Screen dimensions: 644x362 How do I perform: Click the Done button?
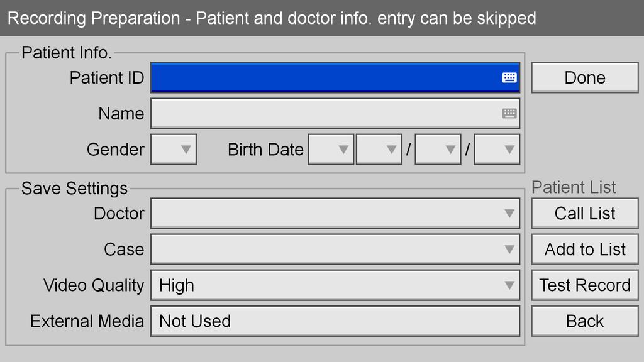click(585, 77)
